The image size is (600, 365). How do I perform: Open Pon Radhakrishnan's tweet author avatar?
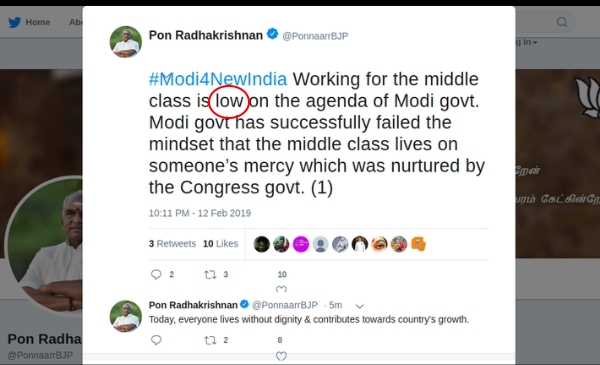(126, 42)
